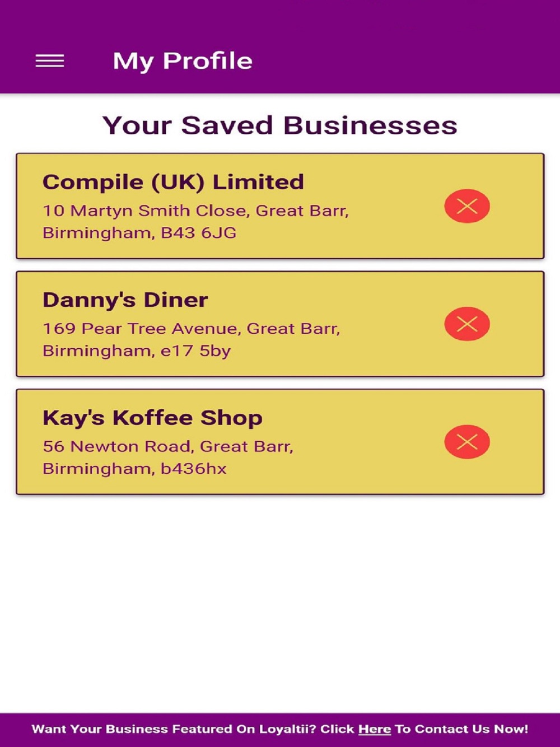Click the 10 Martyn Smith Close address line
560x747 pixels.
195,211
